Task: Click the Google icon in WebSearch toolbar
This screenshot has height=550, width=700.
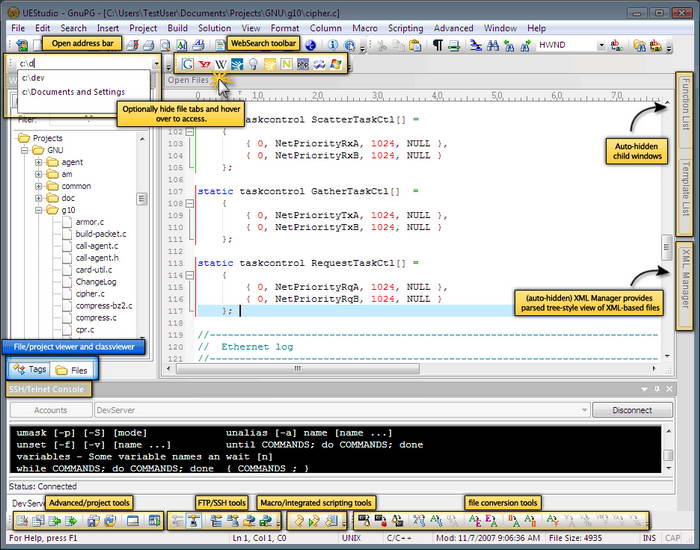Action: tap(189, 64)
